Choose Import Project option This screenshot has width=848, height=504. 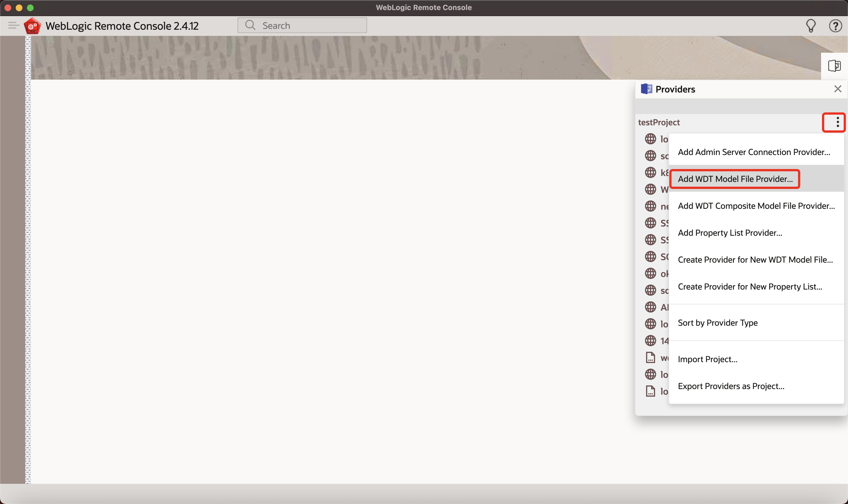point(707,359)
